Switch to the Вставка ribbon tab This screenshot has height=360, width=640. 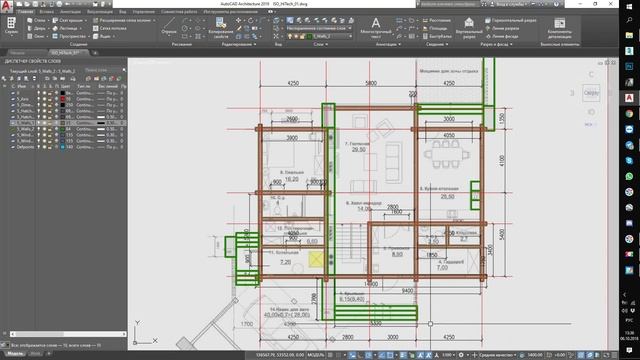point(47,12)
